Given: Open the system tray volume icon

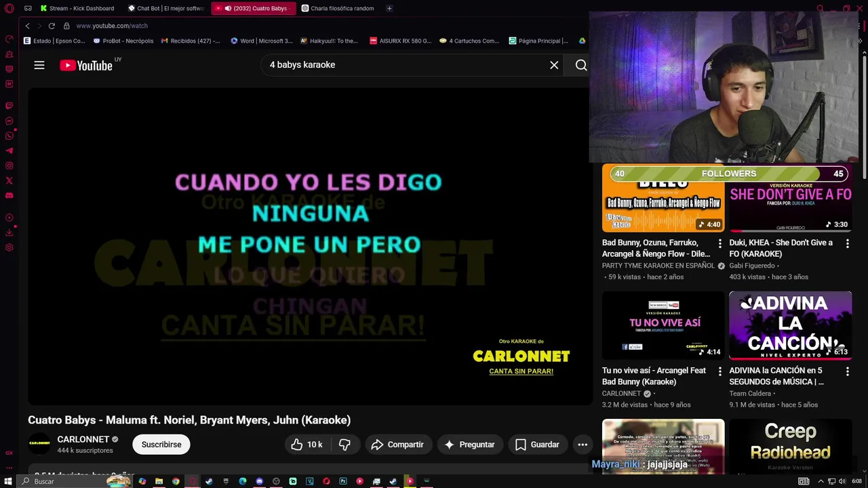Looking at the screenshot, I should tap(842, 481).
